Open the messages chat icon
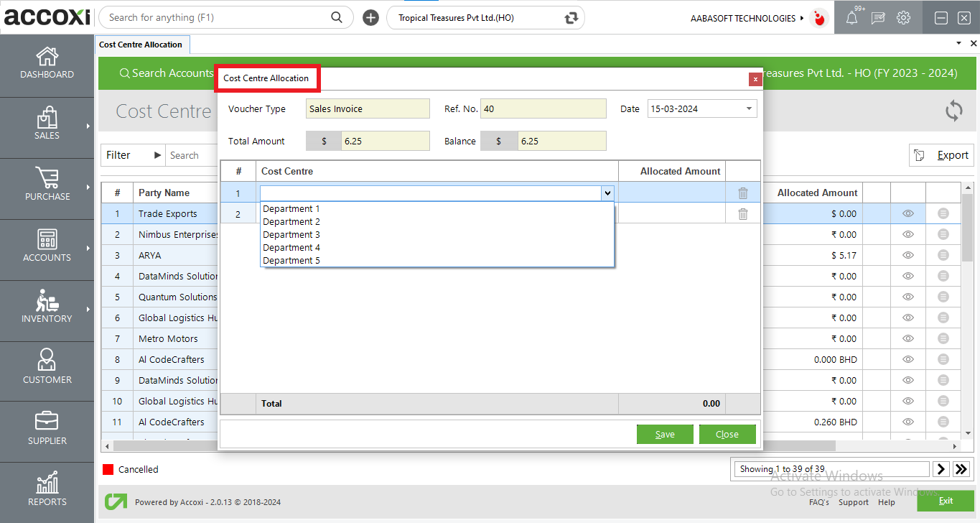Viewport: 980px width, 523px height. click(878, 17)
